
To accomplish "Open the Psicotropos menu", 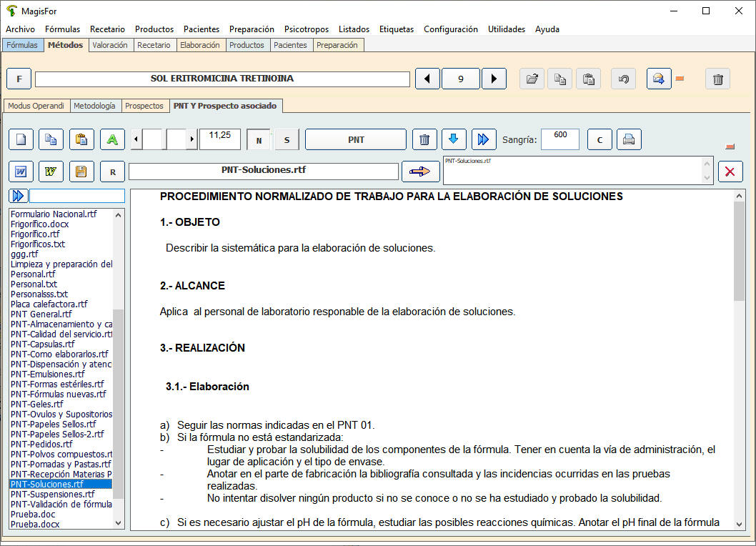I will click(x=307, y=29).
